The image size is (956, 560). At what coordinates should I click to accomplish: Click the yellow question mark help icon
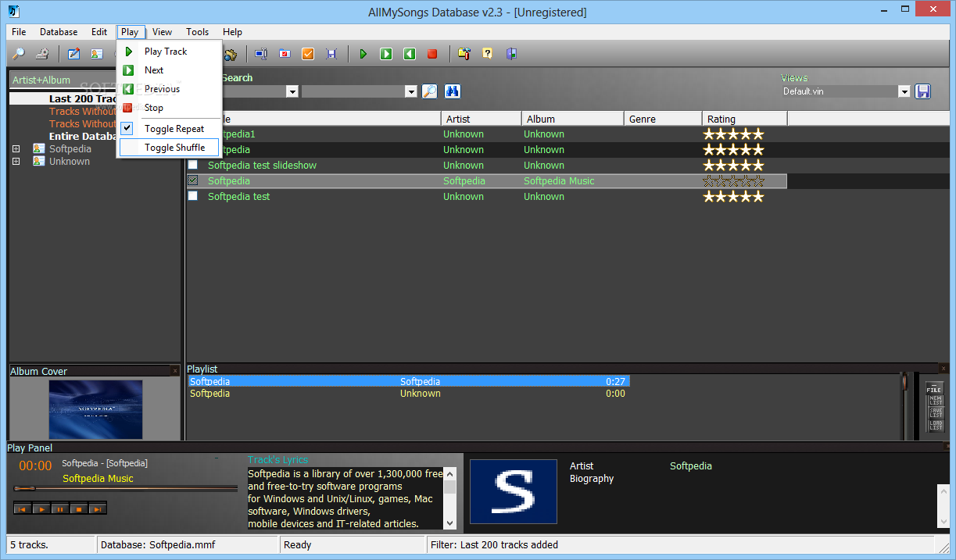click(488, 54)
